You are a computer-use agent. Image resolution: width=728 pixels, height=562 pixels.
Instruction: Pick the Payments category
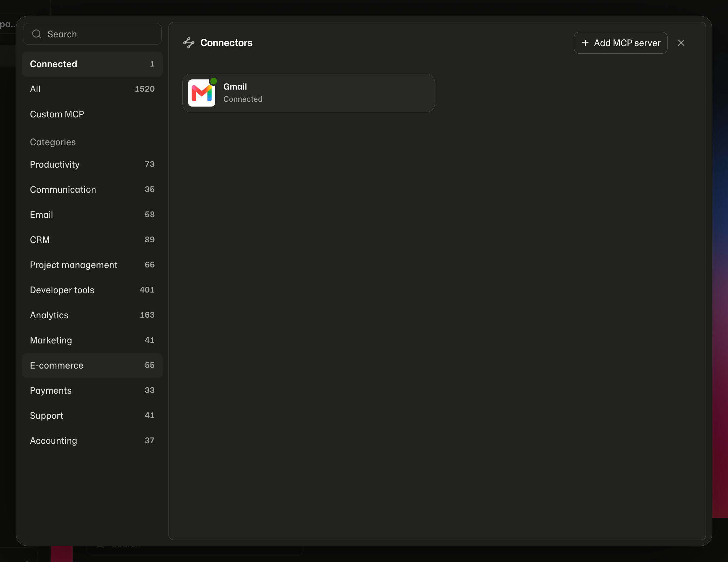tap(92, 391)
